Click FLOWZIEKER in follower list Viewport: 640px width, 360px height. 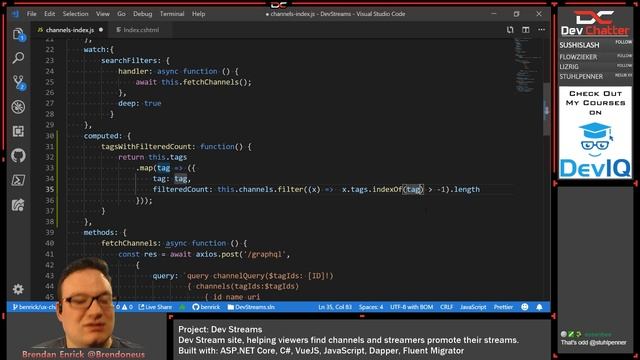[578, 57]
